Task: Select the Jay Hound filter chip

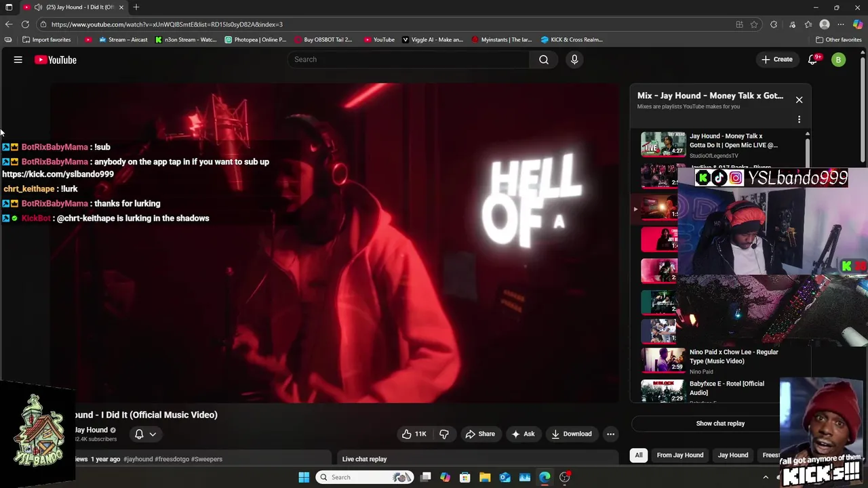Action: (733, 455)
